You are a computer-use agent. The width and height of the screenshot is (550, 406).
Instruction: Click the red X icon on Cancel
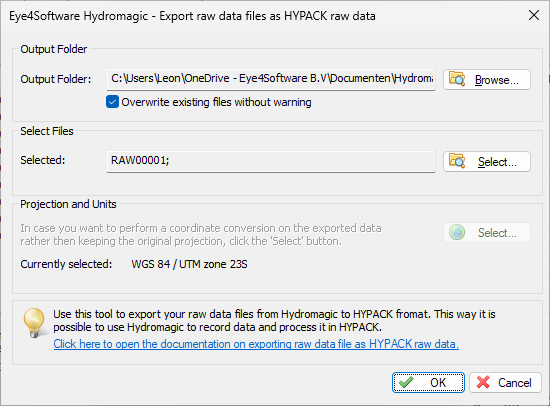[x=483, y=382]
